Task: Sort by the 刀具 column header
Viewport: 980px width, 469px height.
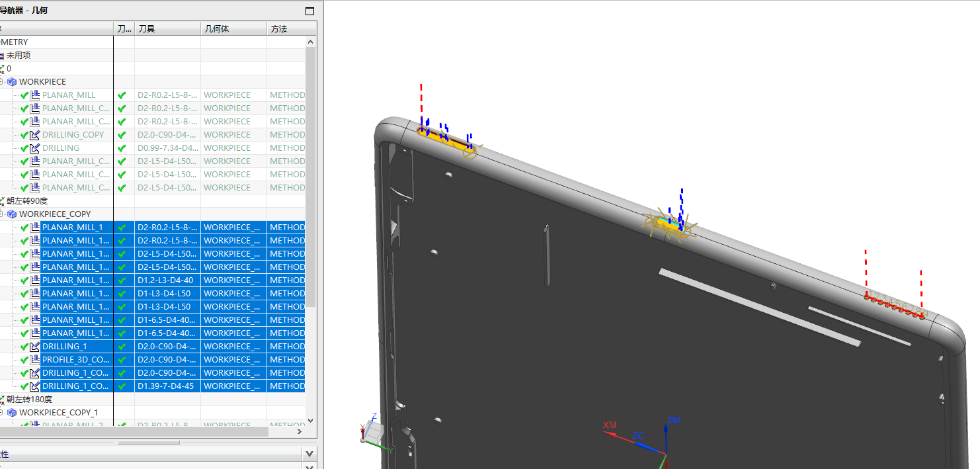Action: tap(168, 29)
